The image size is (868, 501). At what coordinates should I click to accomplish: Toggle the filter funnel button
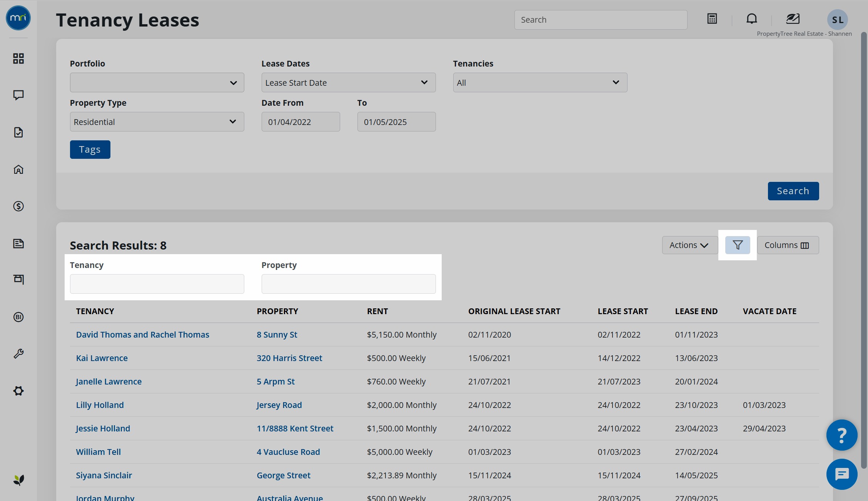pos(738,245)
